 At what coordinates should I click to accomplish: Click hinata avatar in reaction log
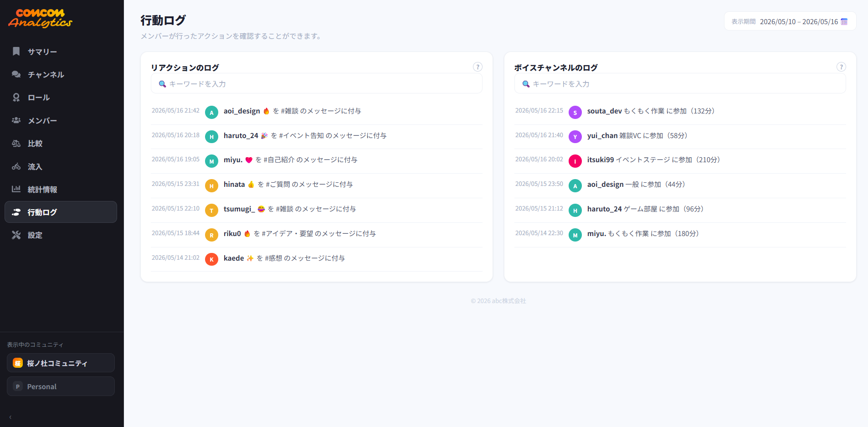(211, 185)
